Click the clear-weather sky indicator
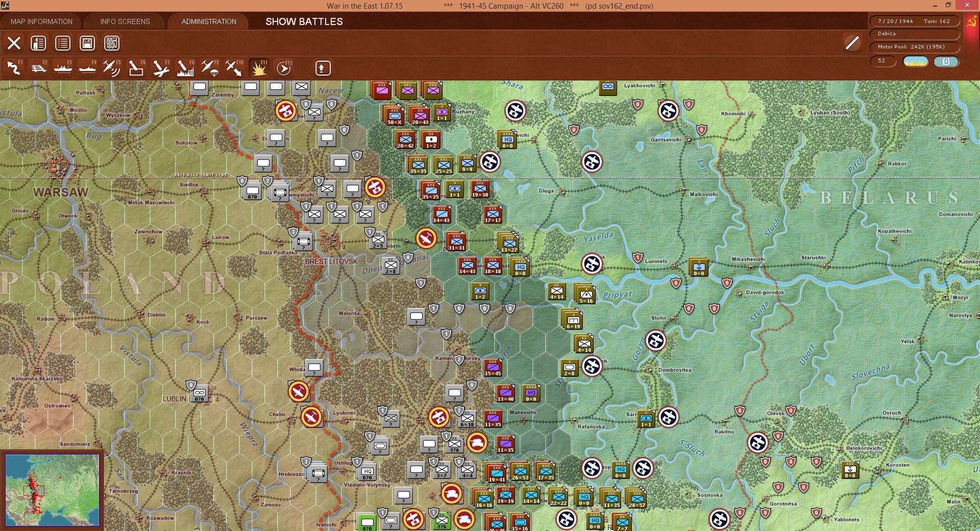The width and height of the screenshot is (980, 531). [x=916, y=61]
